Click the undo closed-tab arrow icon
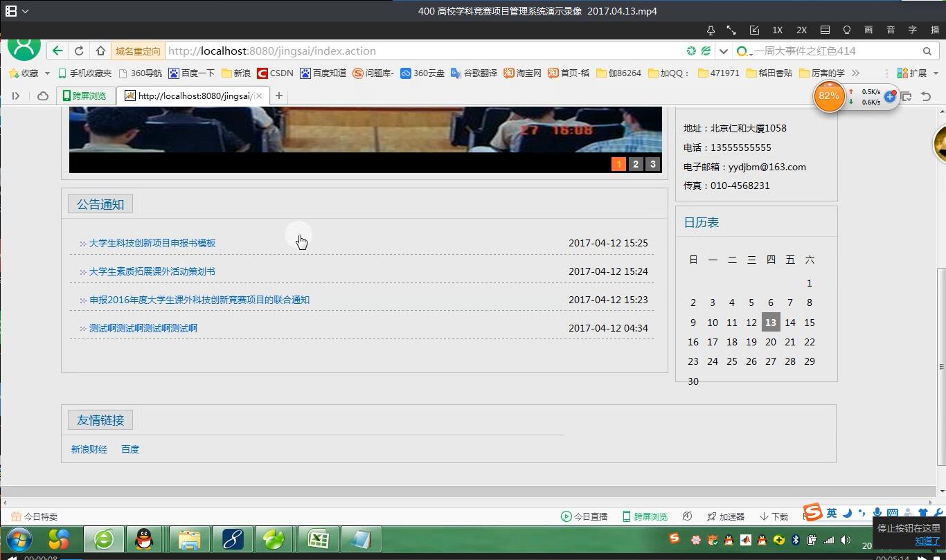The width and height of the screenshot is (946, 560). (x=926, y=96)
